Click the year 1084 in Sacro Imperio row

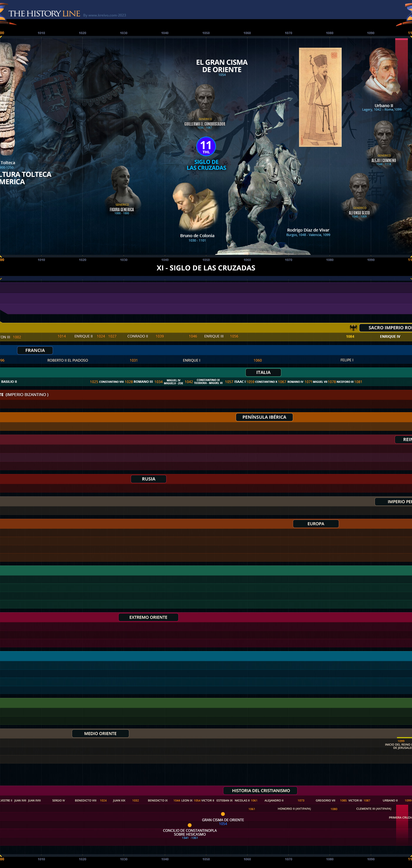coord(350,337)
